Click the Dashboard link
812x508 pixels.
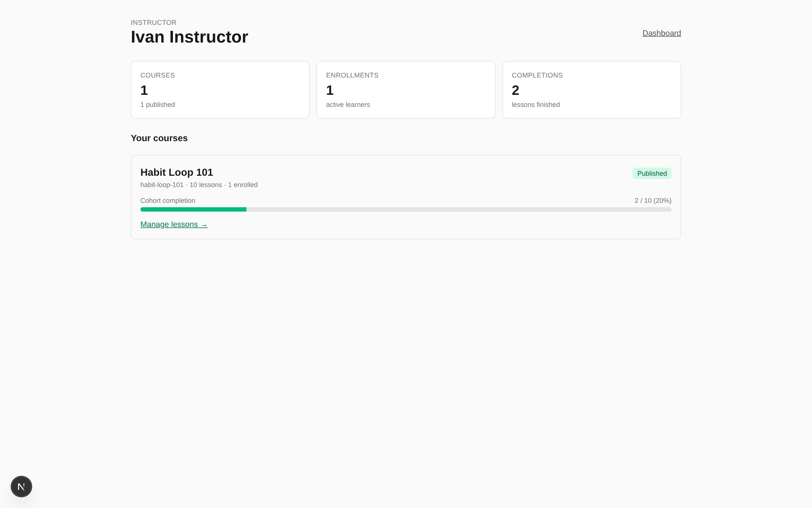coord(661,33)
